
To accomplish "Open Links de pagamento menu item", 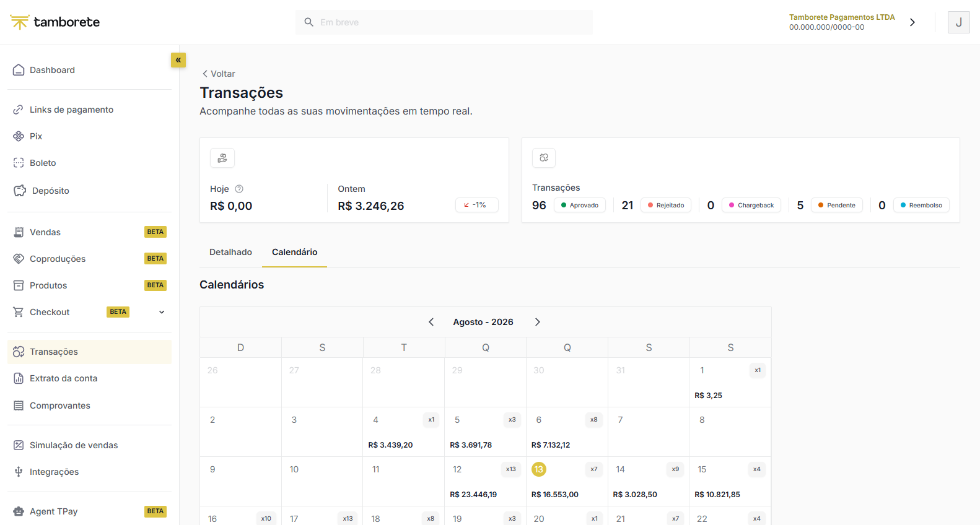I will [89, 110].
